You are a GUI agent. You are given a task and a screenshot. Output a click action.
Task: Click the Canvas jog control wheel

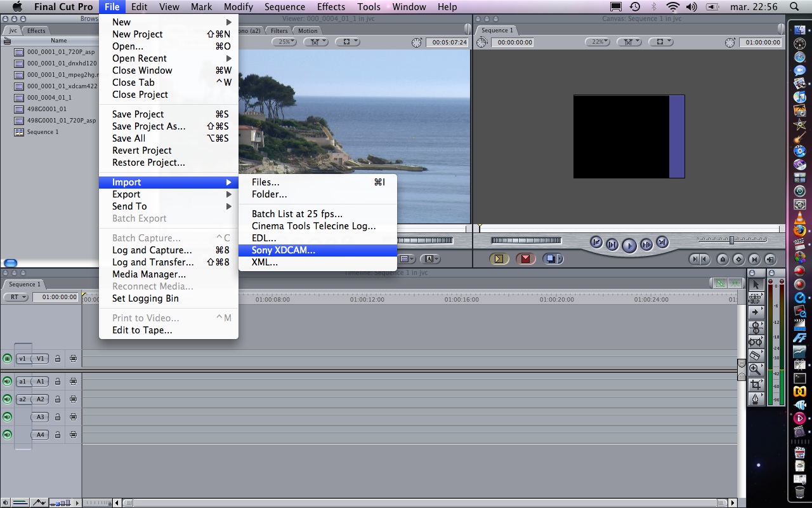(x=527, y=241)
